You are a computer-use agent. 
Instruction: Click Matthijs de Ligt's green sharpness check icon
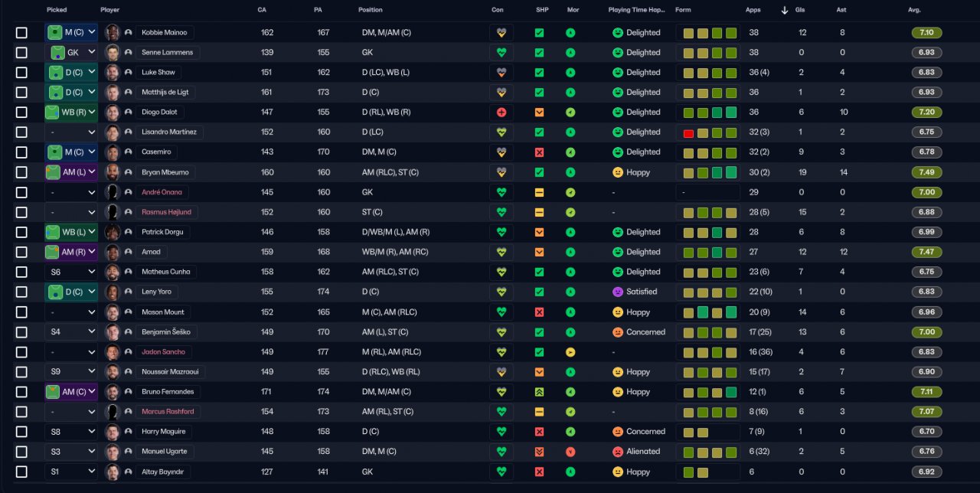[539, 93]
